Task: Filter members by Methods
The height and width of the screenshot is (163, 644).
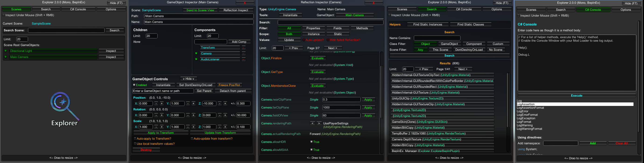Action: tap(362, 28)
